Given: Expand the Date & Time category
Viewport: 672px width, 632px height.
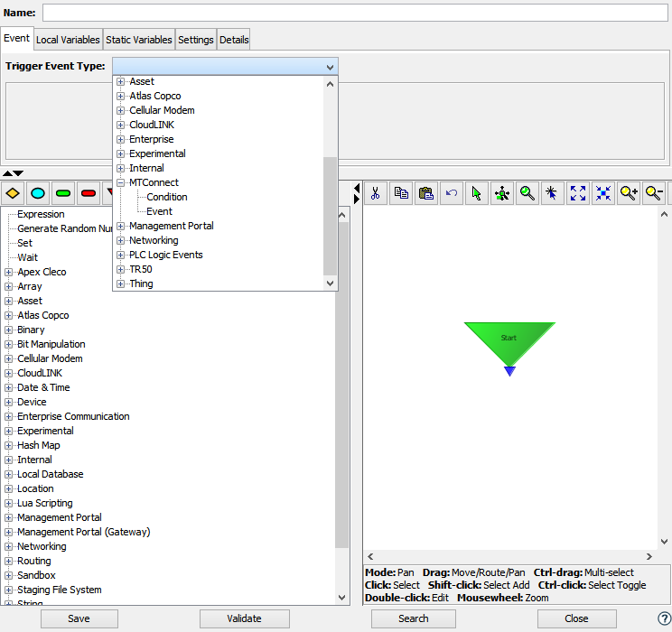Looking at the screenshot, I should 9,387.
